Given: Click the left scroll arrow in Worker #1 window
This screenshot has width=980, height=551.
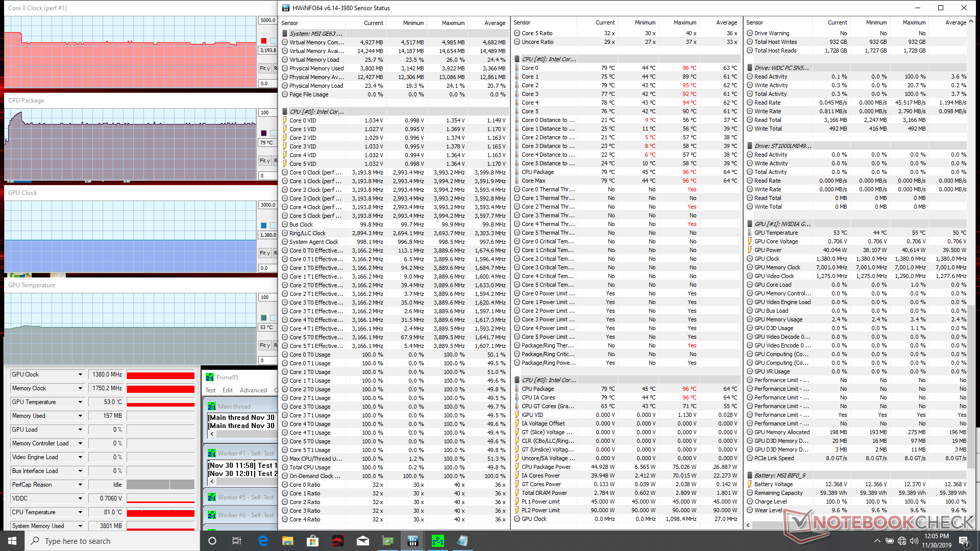Looking at the screenshot, I should coord(212,482).
